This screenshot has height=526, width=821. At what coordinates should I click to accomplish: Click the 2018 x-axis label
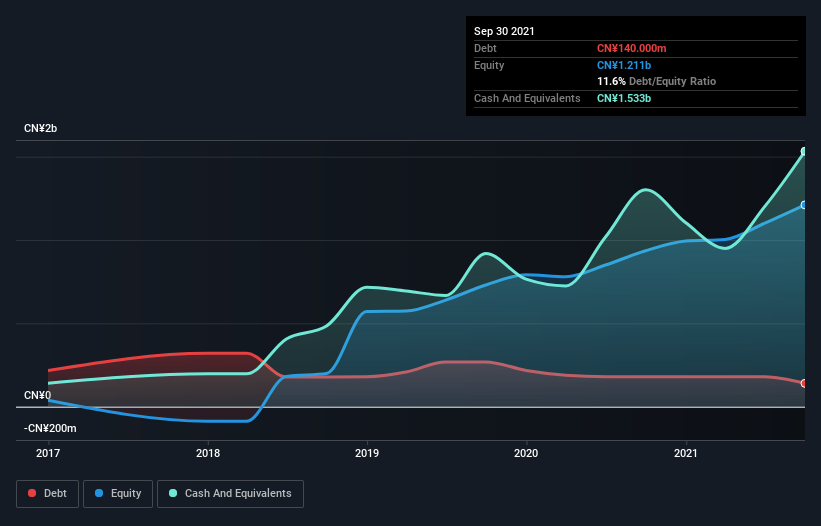pos(208,453)
